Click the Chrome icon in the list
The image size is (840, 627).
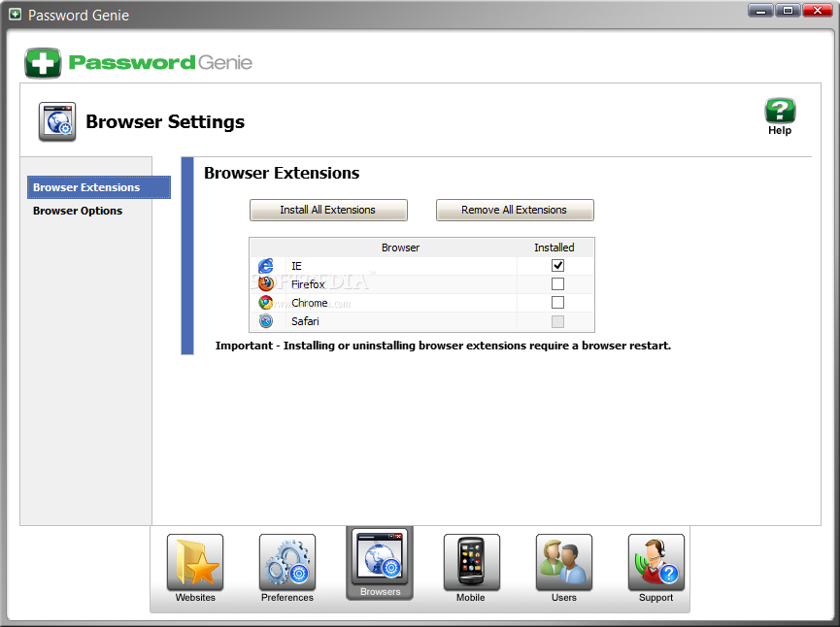click(266, 303)
